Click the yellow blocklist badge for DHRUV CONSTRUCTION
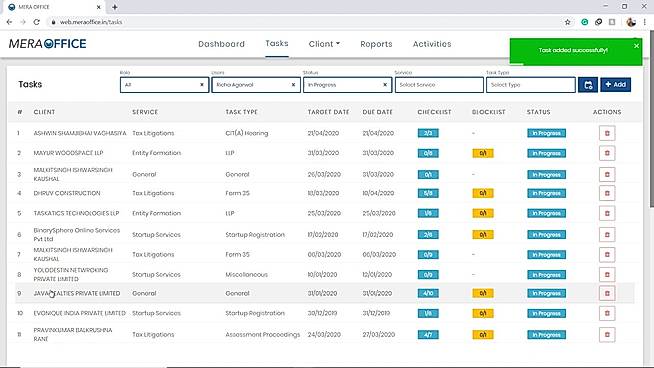 pyautogui.click(x=483, y=193)
